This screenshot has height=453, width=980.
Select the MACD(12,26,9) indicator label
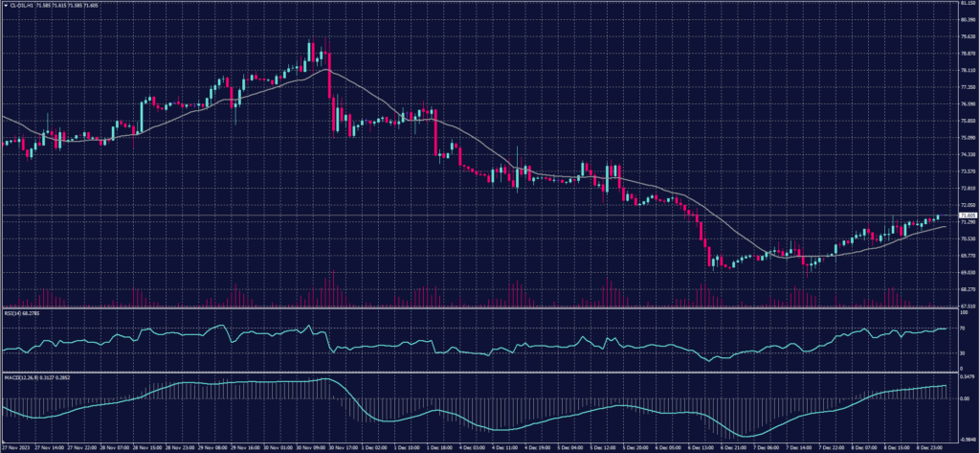click(x=23, y=376)
